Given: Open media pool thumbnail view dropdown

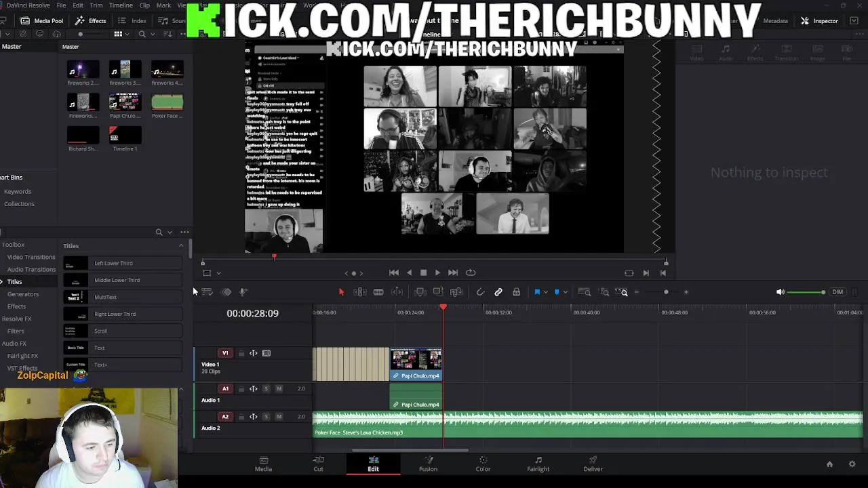Looking at the screenshot, I should click(x=127, y=34).
